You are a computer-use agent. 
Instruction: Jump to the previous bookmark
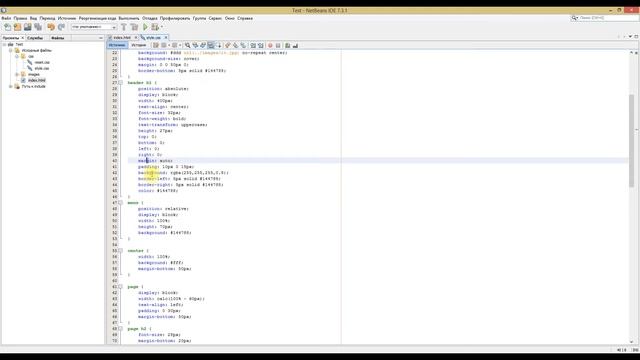(x=228, y=45)
